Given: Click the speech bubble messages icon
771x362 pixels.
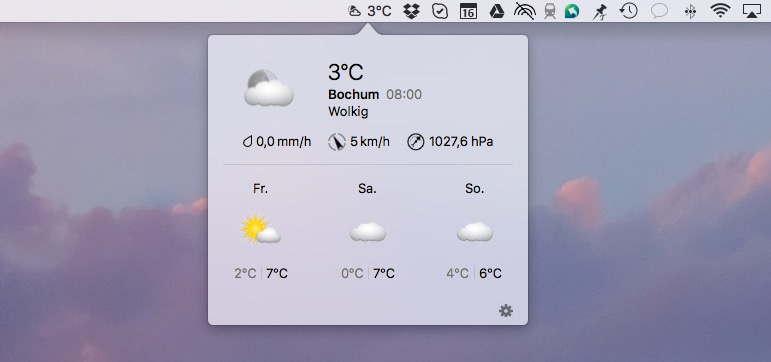Looking at the screenshot, I should click(659, 11).
